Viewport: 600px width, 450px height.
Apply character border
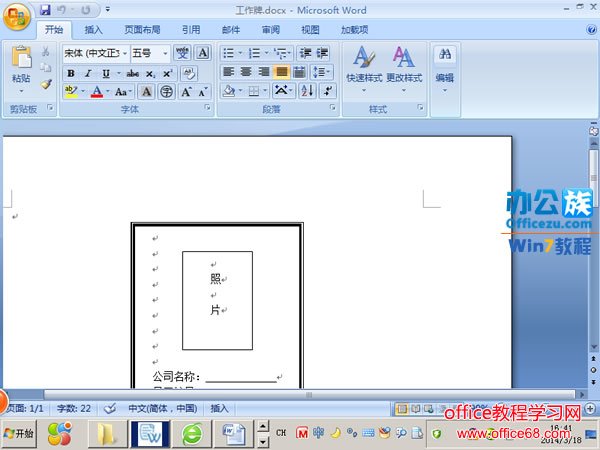pos(203,53)
